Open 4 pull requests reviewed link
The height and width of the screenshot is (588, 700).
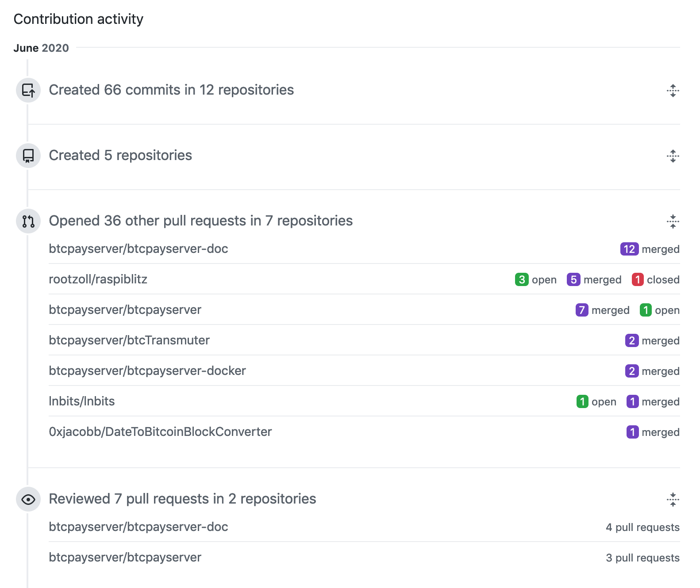pos(642,527)
